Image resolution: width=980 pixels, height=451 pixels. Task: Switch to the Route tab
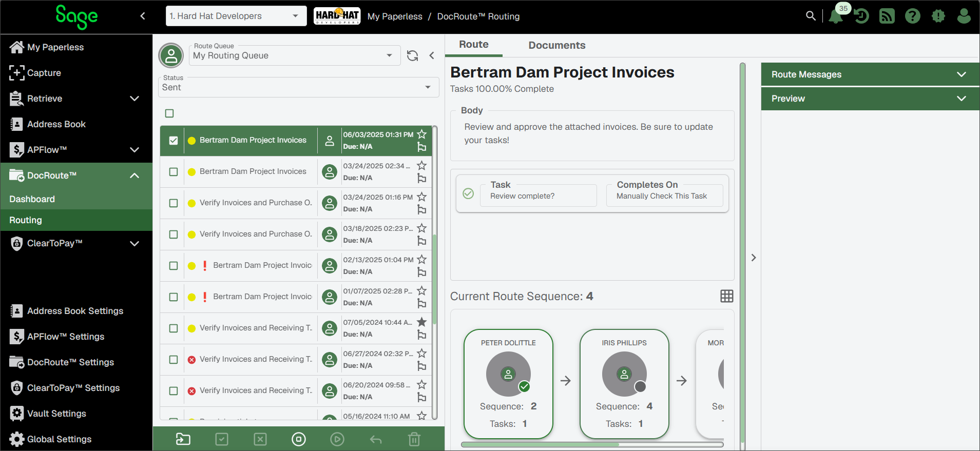[x=474, y=45]
